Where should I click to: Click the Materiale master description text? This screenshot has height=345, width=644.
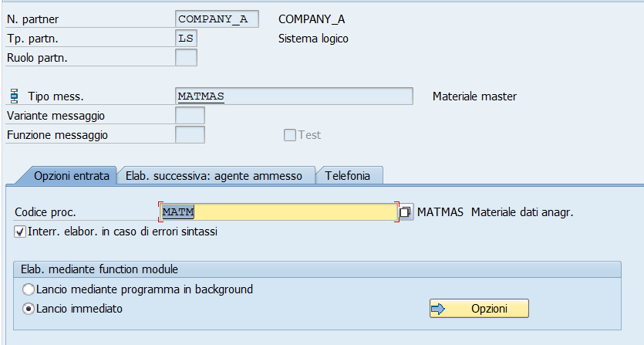point(474,96)
